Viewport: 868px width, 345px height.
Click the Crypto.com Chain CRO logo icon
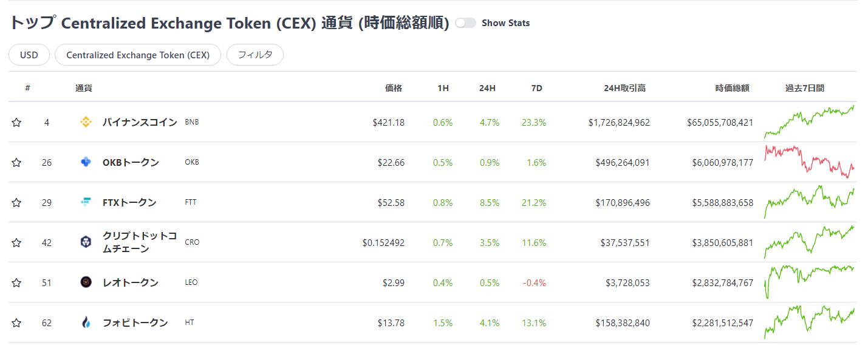(86, 242)
